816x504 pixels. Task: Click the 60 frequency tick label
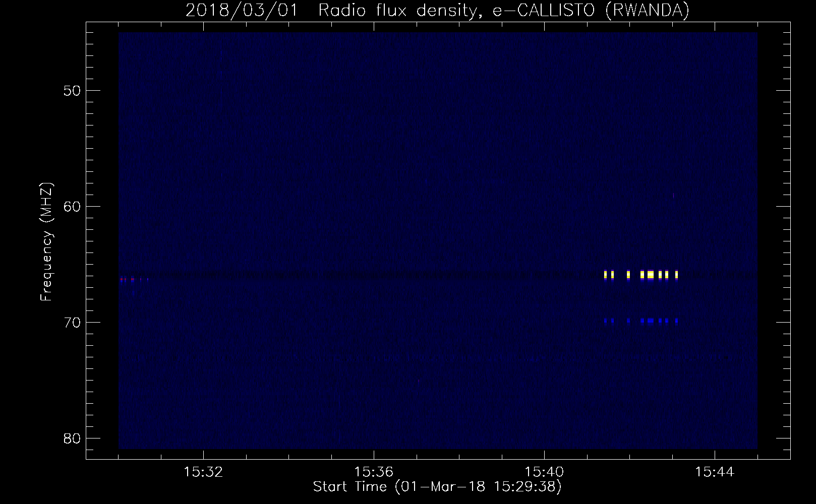73,206
